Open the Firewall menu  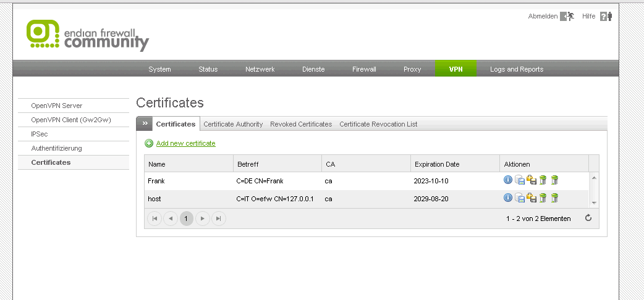pos(364,69)
